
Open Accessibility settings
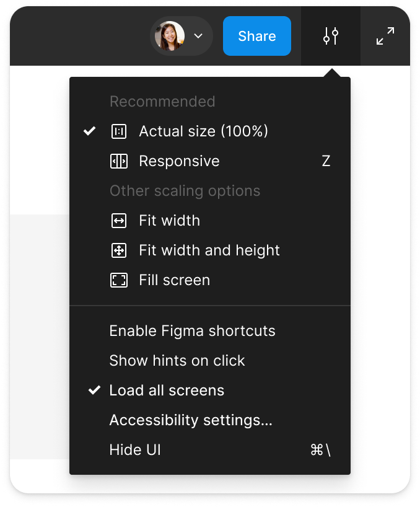(x=190, y=420)
